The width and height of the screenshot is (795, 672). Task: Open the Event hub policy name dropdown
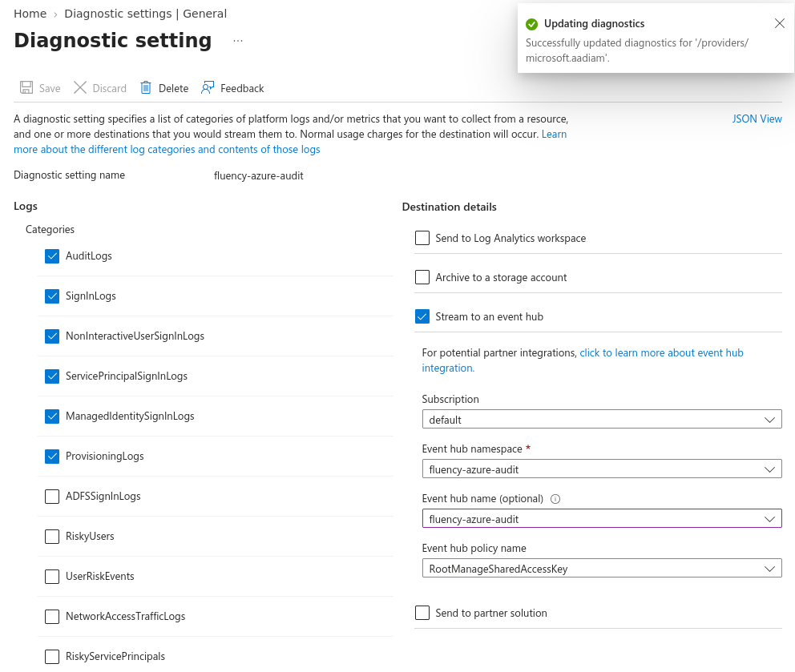click(x=602, y=569)
